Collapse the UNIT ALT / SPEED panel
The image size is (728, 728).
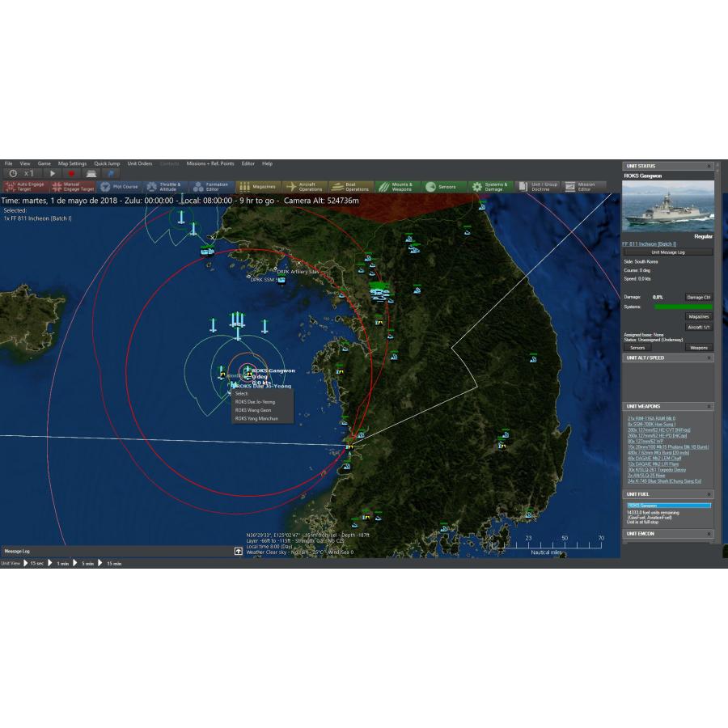[709, 358]
